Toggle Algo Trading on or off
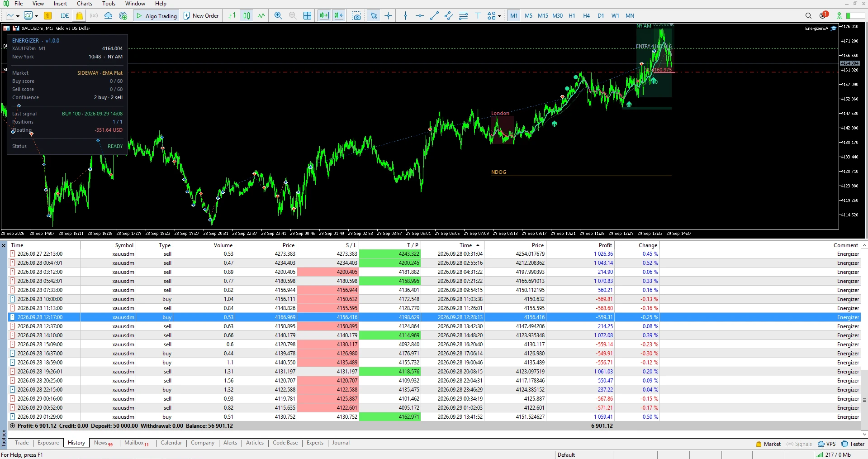This screenshot has height=459, width=868. point(157,16)
